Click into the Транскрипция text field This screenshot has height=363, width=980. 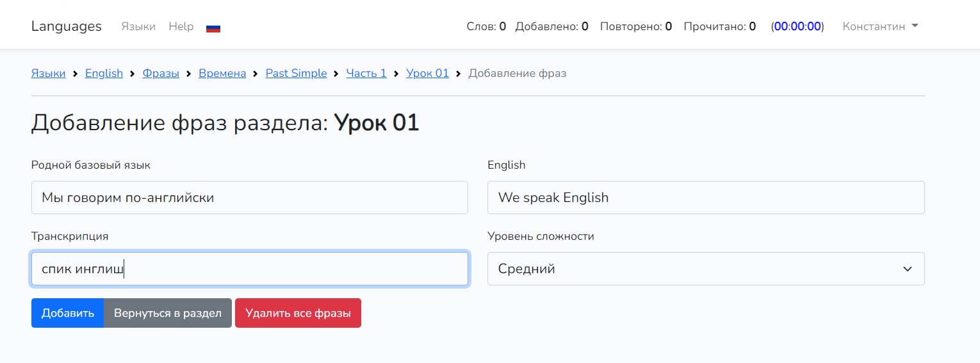tap(250, 269)
